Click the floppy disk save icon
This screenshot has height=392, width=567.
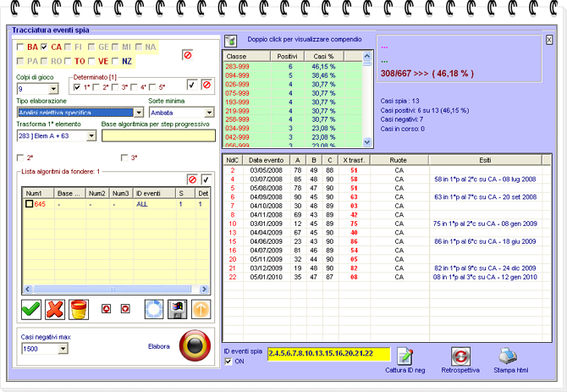(x=178, y=310)
